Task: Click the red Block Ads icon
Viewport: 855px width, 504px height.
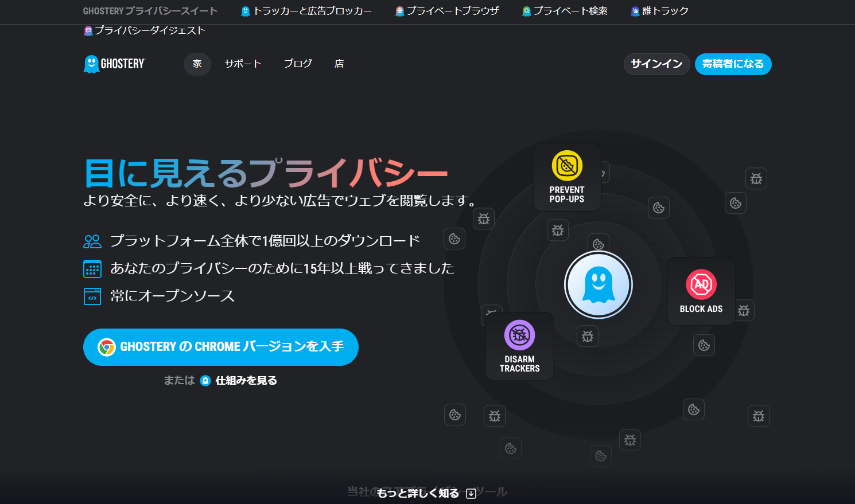Action: coord(701,284)
